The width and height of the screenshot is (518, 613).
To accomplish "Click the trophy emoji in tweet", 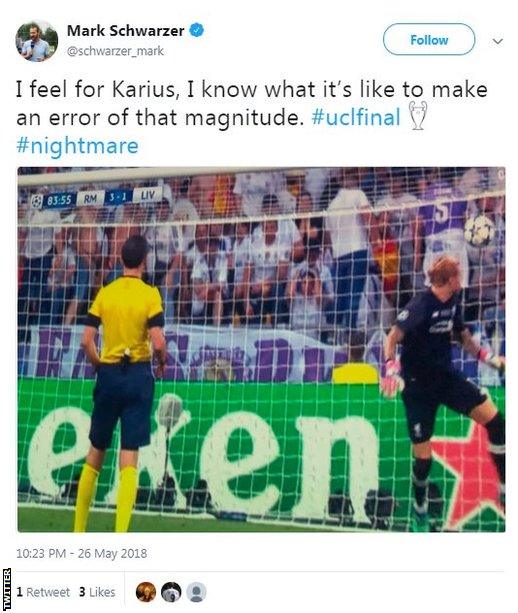I will click(x=418, y=116).
